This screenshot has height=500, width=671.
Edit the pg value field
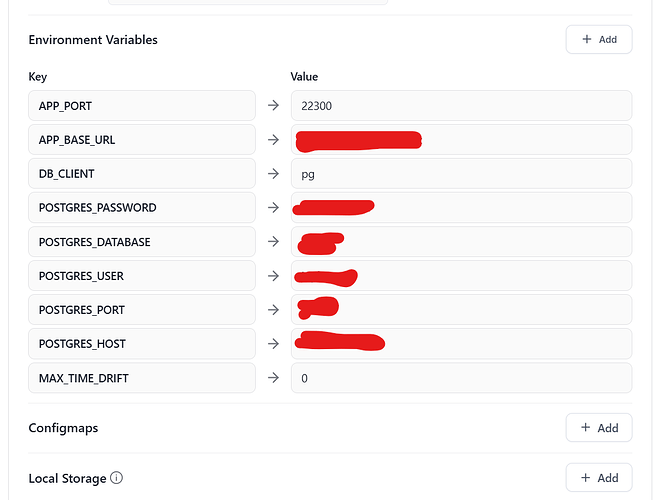pyautogui.click(x=461, y=173)
